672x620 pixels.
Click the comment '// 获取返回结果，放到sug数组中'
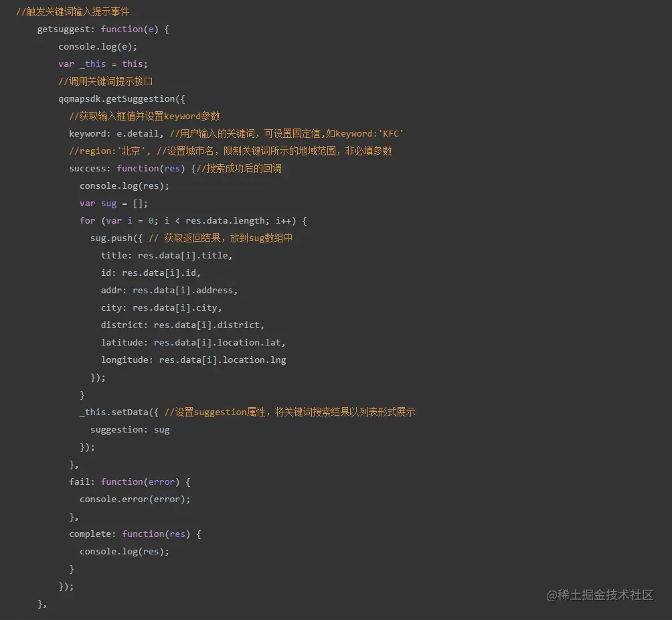pyautogui.click(x=221, y=238)
